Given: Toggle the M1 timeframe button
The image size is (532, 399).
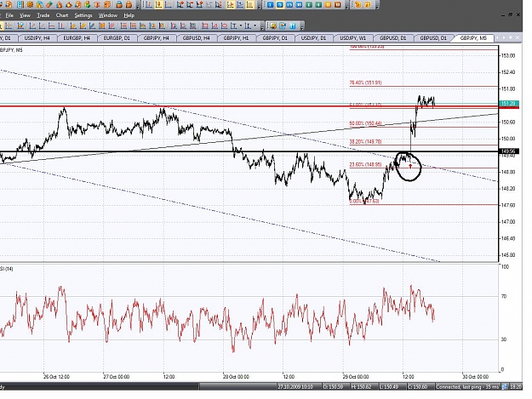Looking at the screenshot, I should pyautogui.click(x=270, y=5).
